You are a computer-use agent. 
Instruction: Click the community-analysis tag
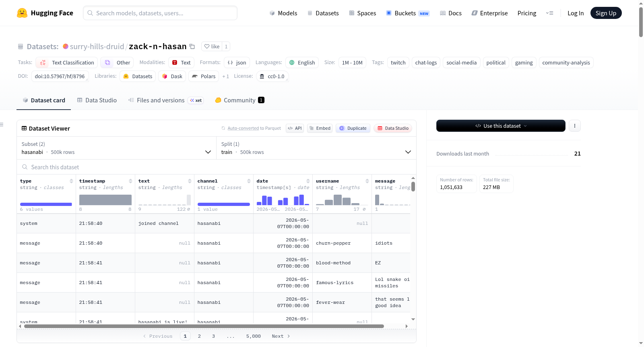coord(566,62)
